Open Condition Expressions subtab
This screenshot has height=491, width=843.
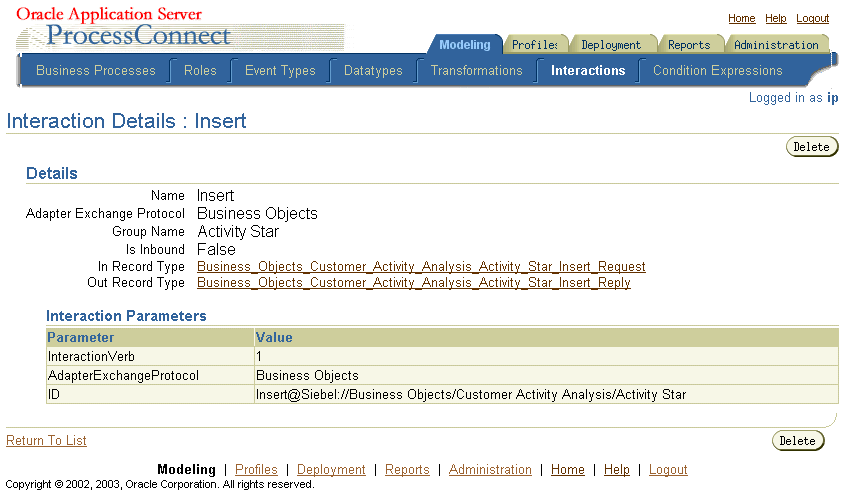(x=718, y=70)
